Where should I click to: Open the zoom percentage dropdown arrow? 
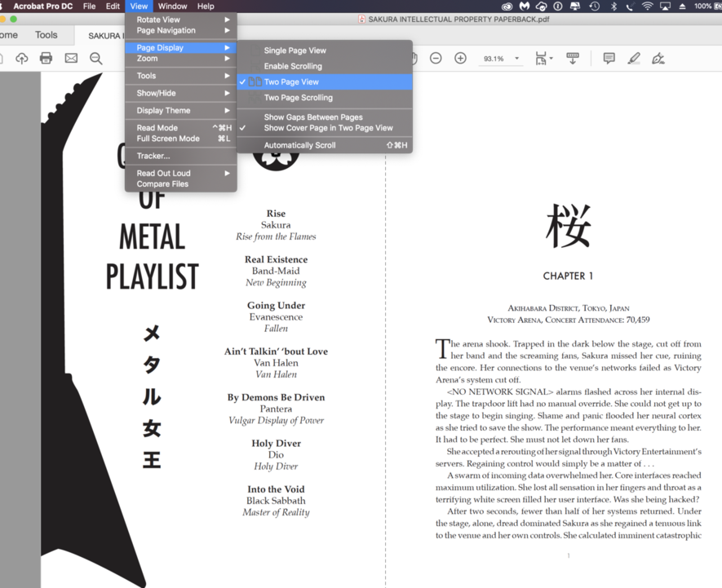tap(516, 59)
